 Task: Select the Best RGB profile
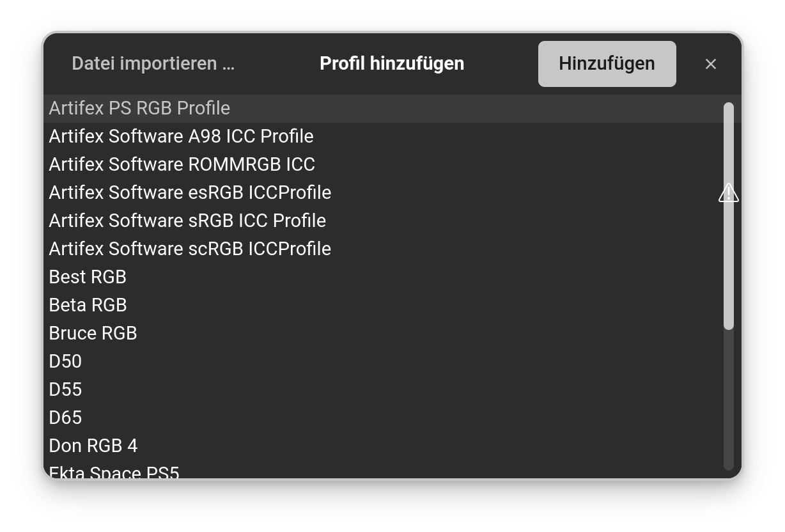(x=88, y=277)
